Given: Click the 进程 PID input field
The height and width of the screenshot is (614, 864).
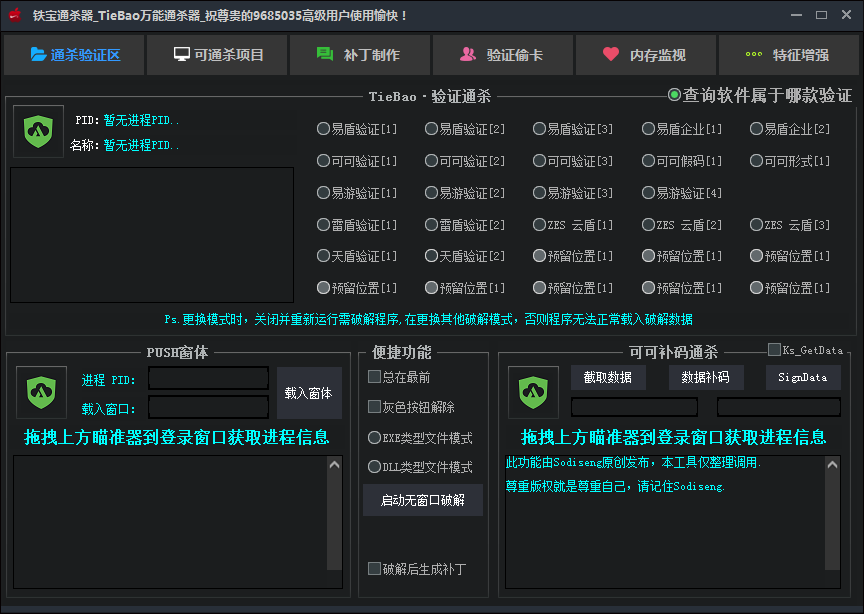Looking at the screenshot, I should click(x=208, y=378).
